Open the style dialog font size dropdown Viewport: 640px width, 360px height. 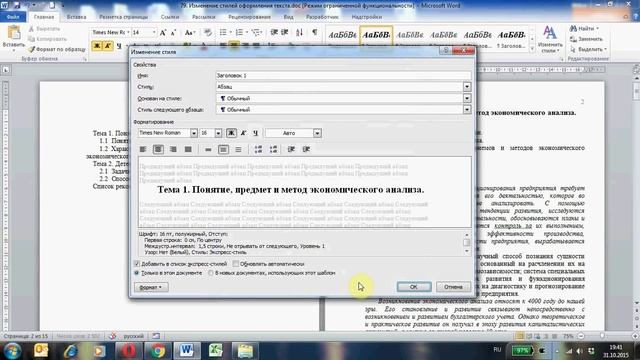click(x=218, y=133)
